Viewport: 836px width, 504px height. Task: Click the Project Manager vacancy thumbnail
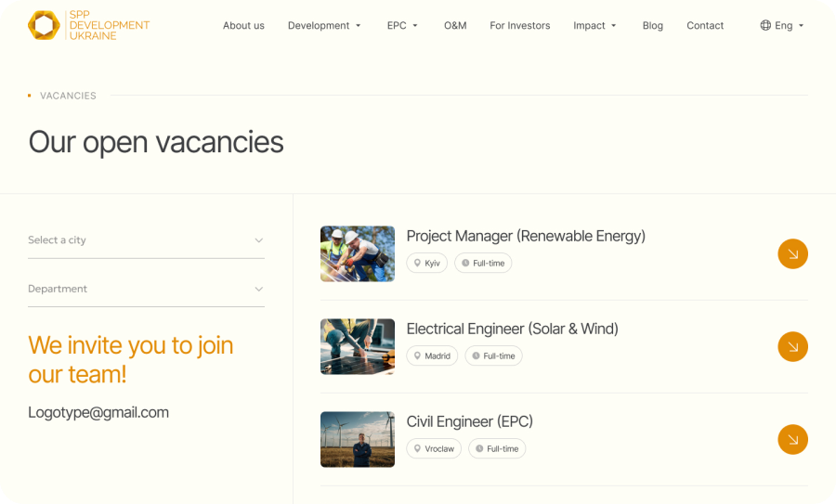[358, 253]
